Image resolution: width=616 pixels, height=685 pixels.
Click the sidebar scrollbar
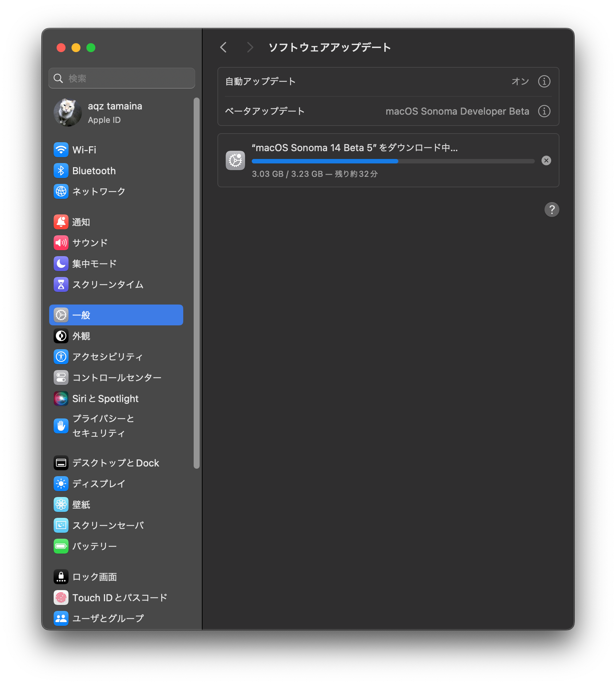point(197,283)
